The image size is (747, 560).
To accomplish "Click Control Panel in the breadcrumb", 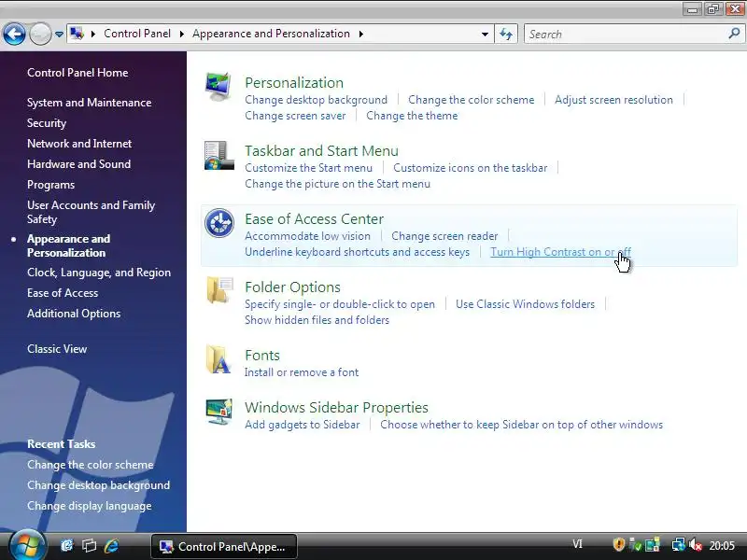I will coord(137,34).
